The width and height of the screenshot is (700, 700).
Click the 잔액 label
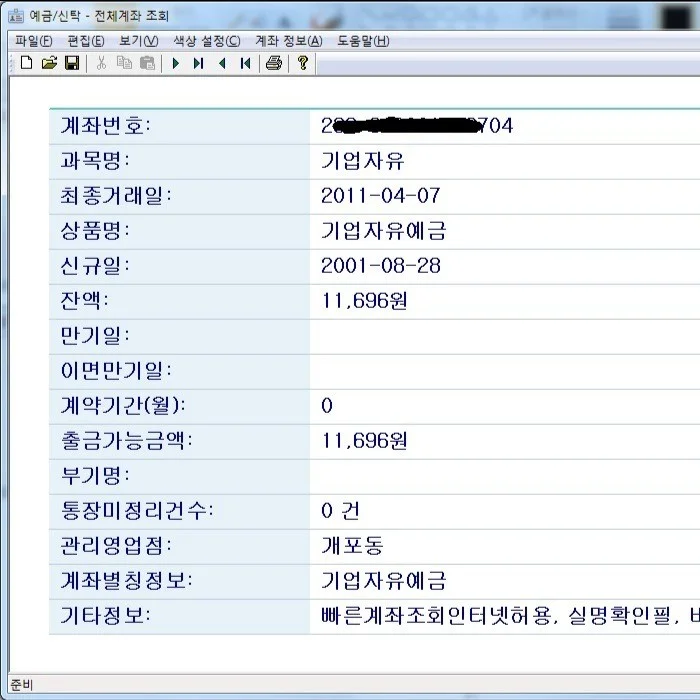pyautogui.click(x=84, y=301)
